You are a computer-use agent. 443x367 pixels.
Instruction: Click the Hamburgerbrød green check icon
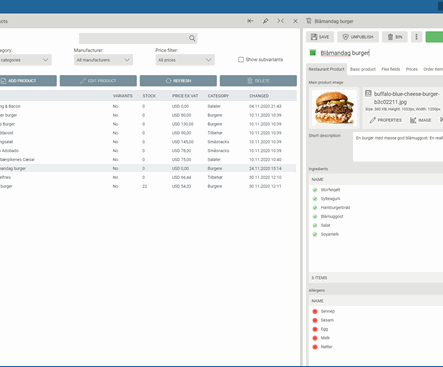pos(315,208)
